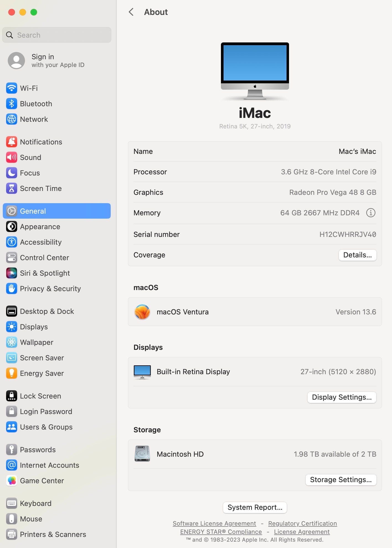Select Internet Accounts at-sign icon
This screenshot has height=548, width=392.
tap(12, 465)
